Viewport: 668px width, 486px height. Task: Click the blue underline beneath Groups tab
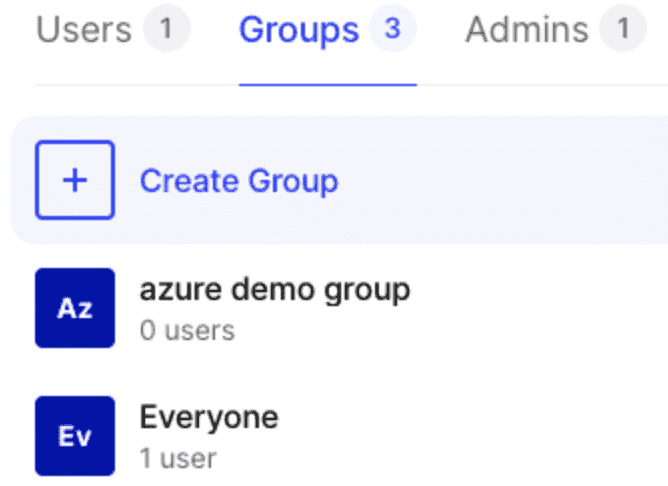(x=327, y=84)
